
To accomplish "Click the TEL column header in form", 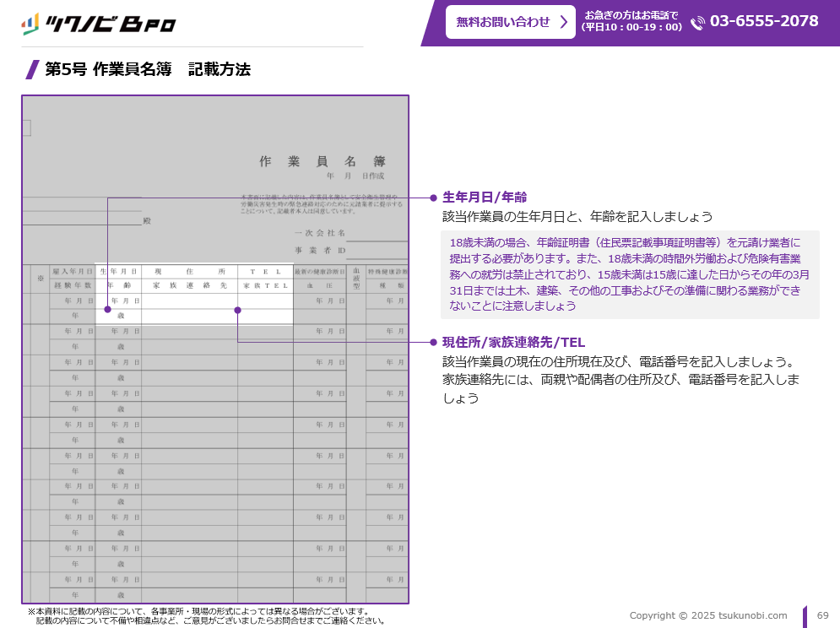I will pyautogui.click(x=265, y=272).
